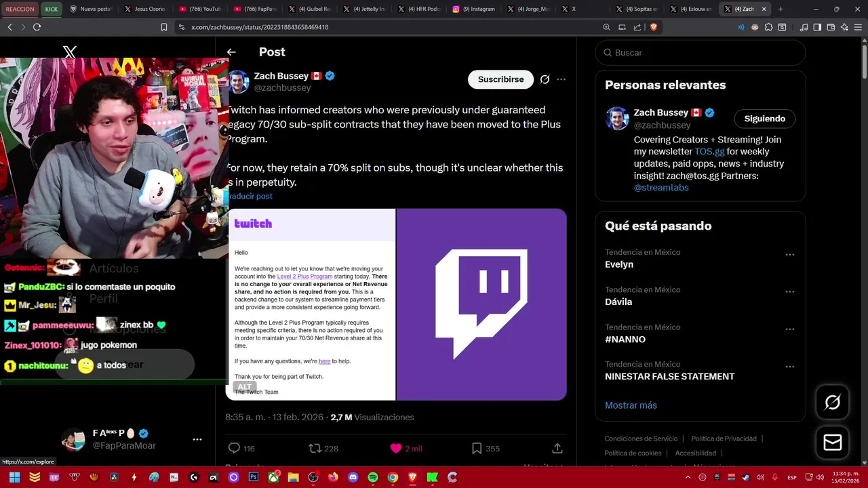This screenshot has width=868, height=488.
Task: Click the share arrow icon in address bar
Action: point(637,27)
